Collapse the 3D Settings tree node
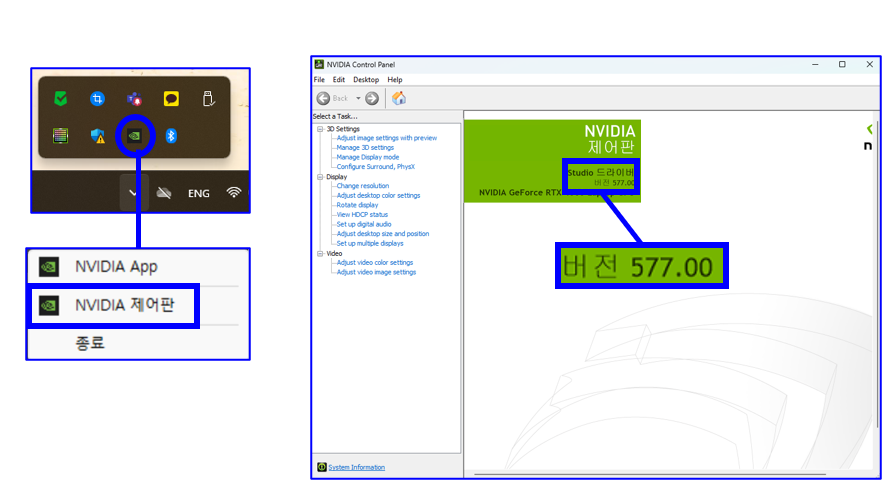 click(320, 129)
